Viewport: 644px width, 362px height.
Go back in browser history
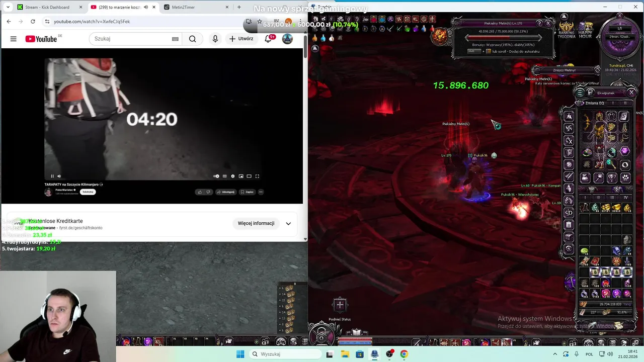pos(9,22)
